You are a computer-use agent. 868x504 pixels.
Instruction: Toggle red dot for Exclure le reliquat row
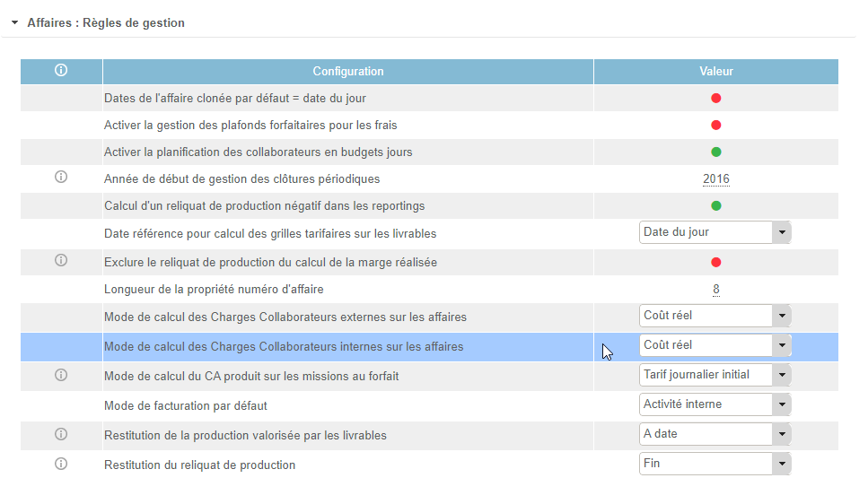(715, 262)
